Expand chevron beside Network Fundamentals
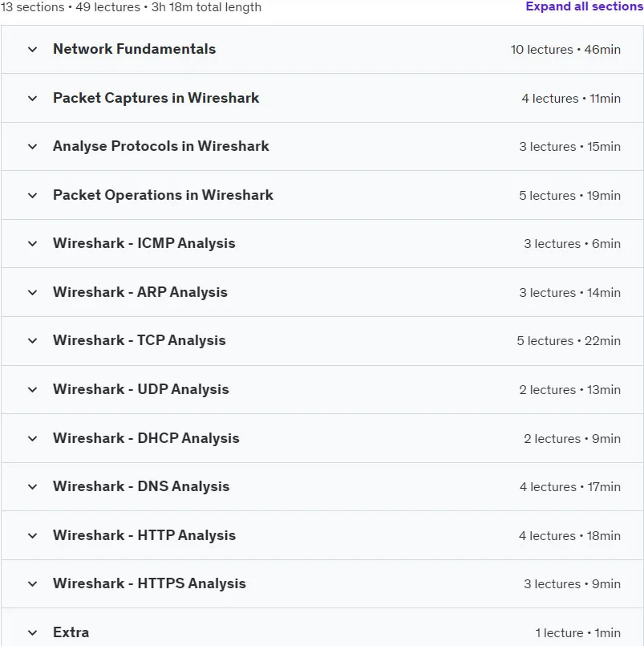Viewport: 644px width, 646px height. [x=33, y=50]
